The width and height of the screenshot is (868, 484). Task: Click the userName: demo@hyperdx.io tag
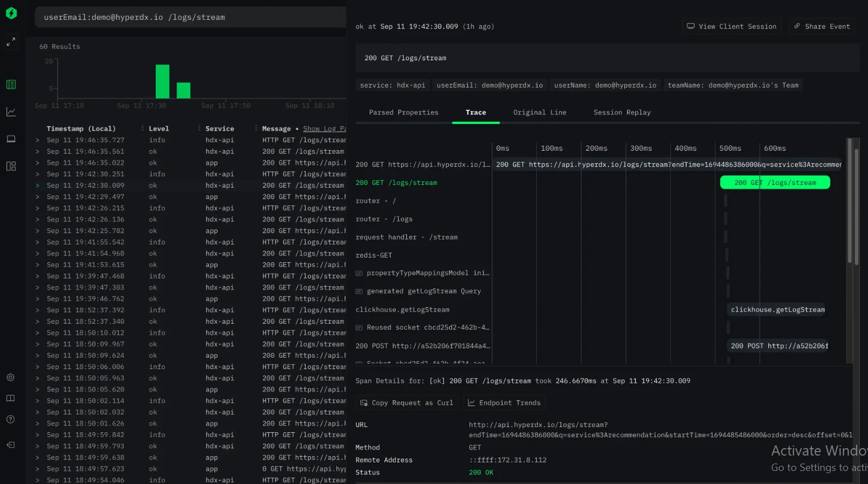click(605, 85)
